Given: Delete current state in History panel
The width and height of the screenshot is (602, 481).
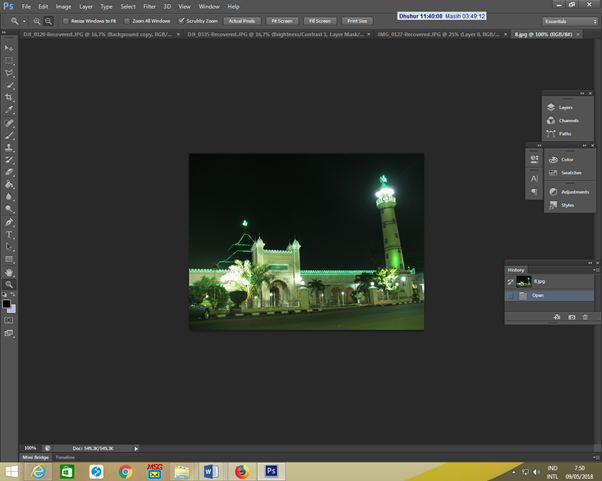Looking at the screenshot, I should point(585,317).
